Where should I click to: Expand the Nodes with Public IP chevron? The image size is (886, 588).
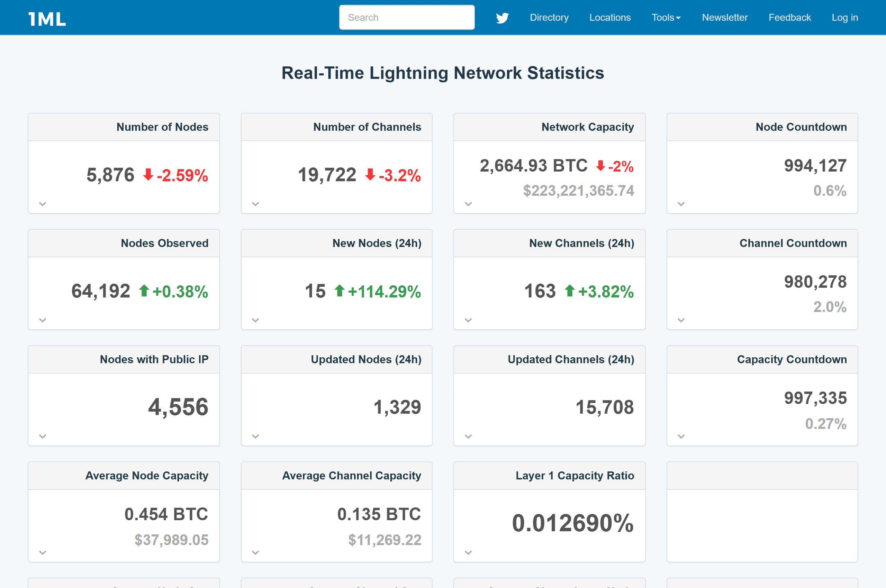click(x=43, y=437)
